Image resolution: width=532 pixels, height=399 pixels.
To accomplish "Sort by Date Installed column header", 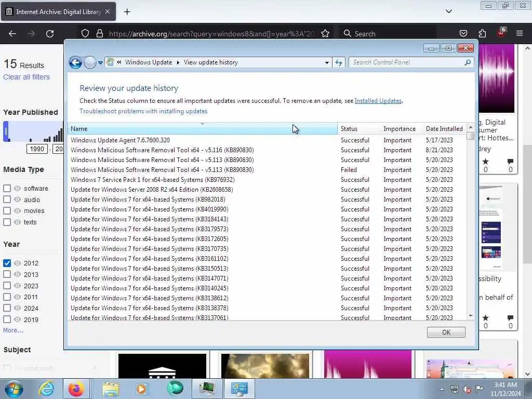I will [x=445, y=129].
